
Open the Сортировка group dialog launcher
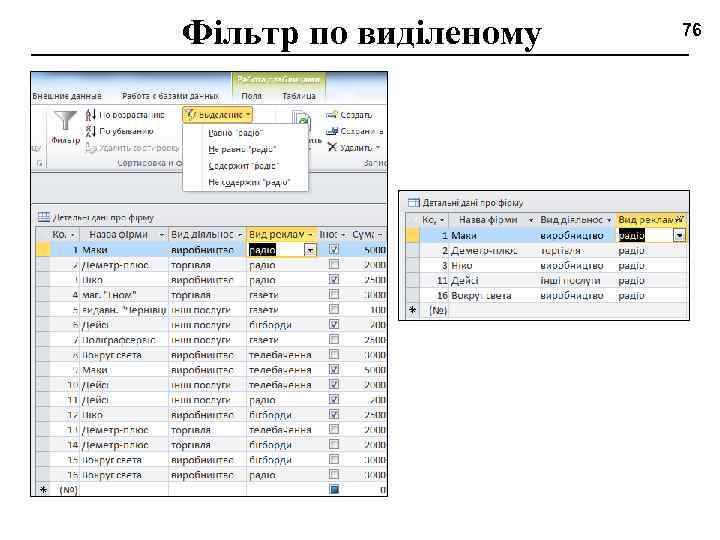[39, 163]
